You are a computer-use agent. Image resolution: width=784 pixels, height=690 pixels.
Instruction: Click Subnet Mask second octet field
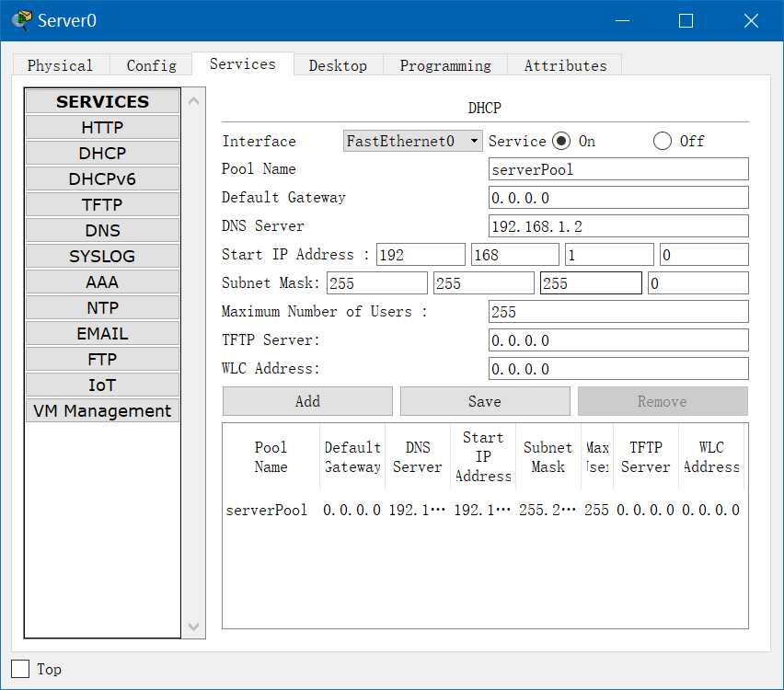coord(484,283)
